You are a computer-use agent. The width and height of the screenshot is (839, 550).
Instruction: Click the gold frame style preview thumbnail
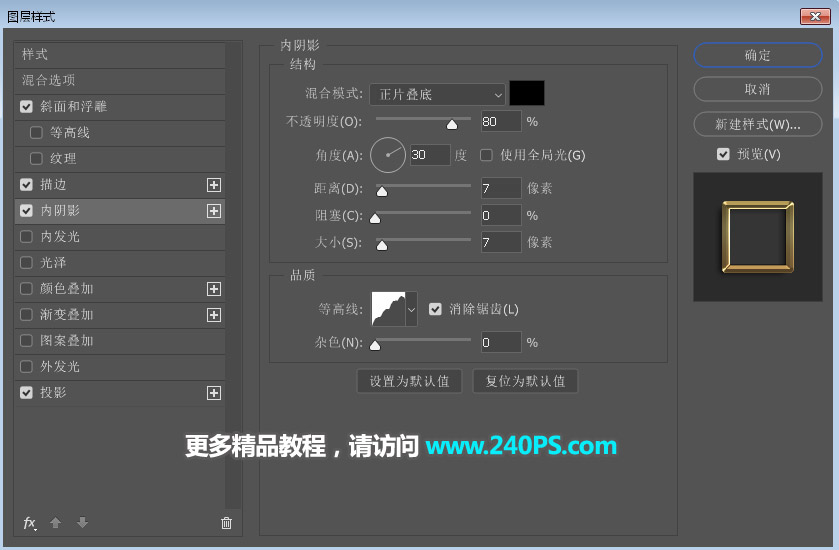pyautogui.click(x=758, y=237)
